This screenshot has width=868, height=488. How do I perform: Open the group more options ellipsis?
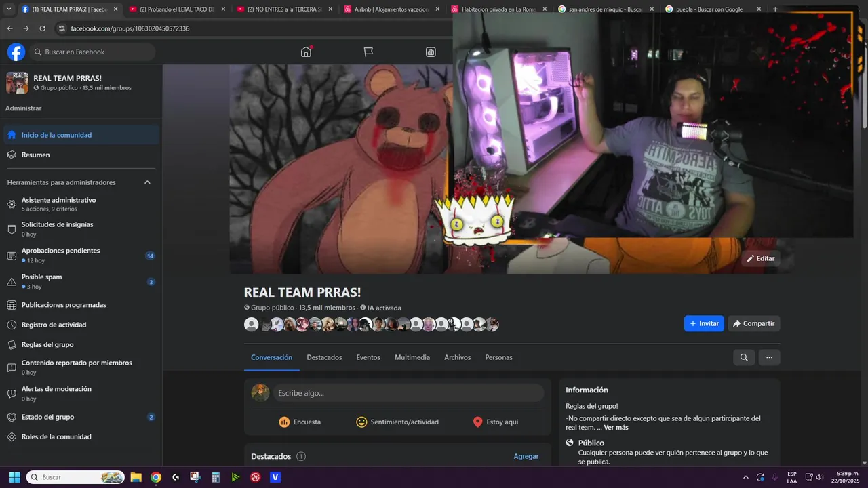click(x=769, y=357)
